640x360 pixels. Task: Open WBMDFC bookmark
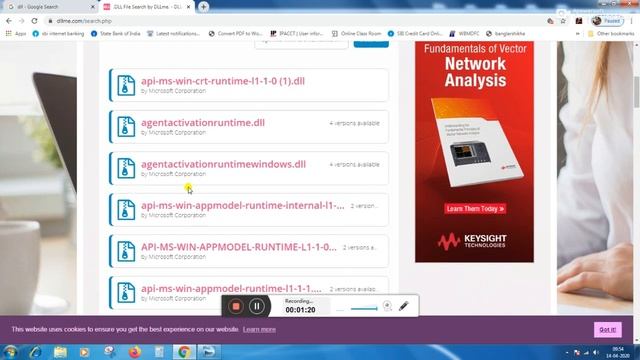464,33
